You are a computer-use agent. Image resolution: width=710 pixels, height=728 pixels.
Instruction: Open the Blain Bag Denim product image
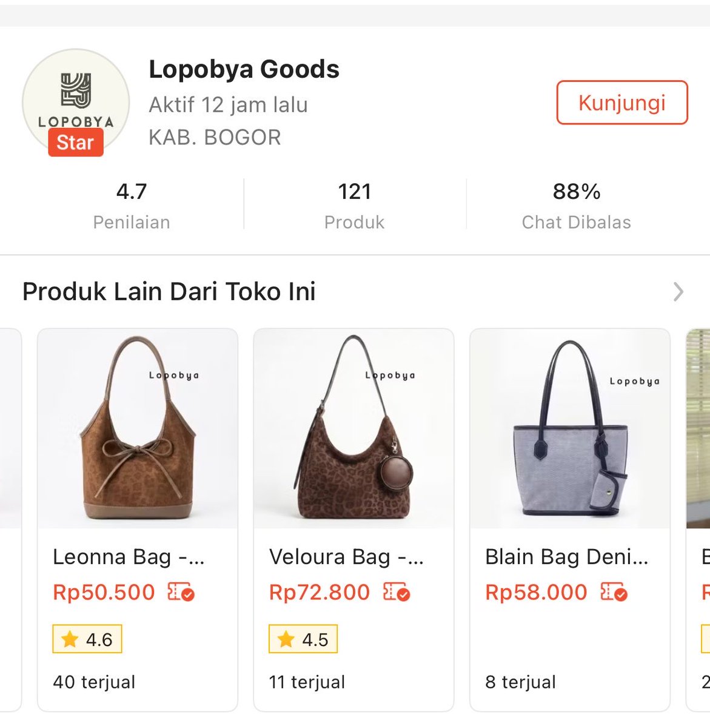tap(570, 429)
